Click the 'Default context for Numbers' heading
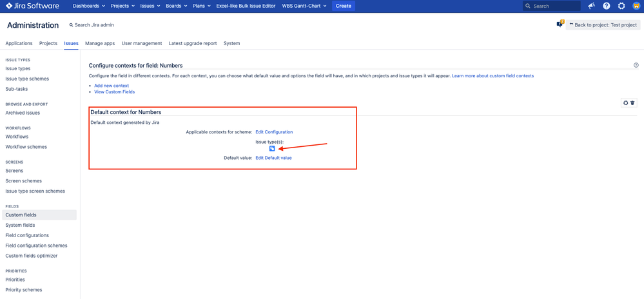Viewport: 644px width, 299px height. (126, 111)
